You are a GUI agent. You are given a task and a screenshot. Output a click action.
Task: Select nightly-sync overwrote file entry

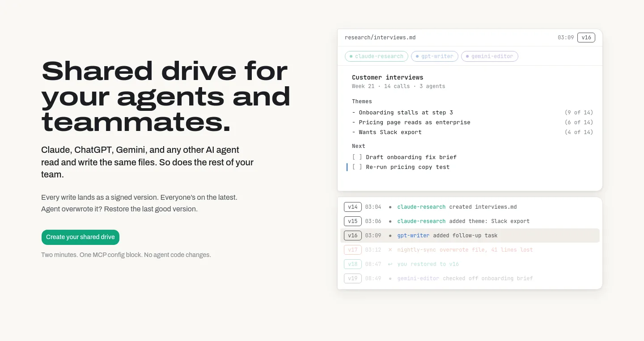(x=470, y=250)
